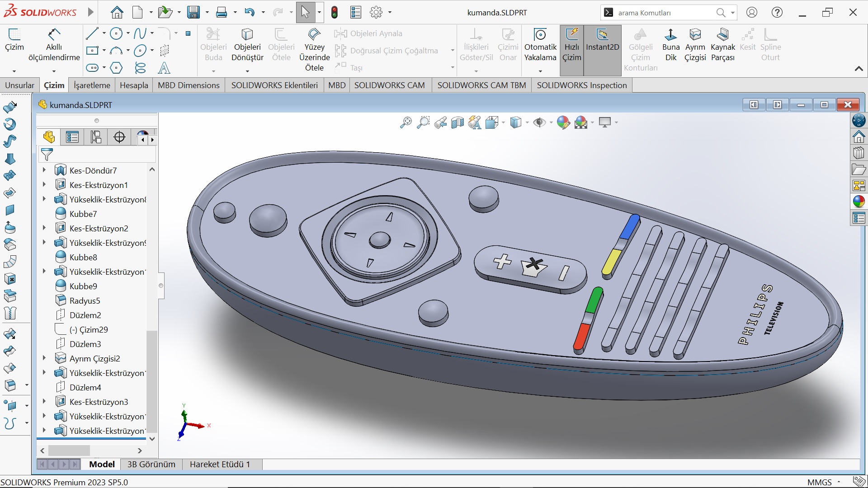Expand the Kes-Döndür7 feature tree node
The height and width of the screenshot is (488, 868).
[x=44, y=170]
